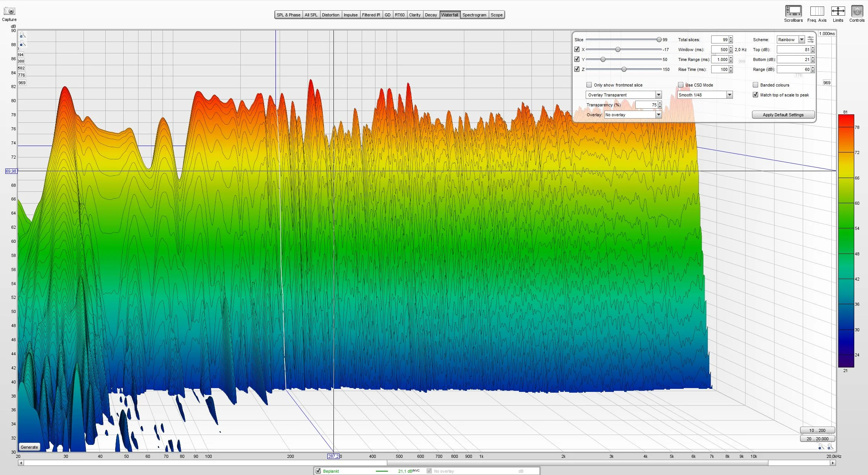
Task: Open the Overlay No overlay dropdown
Action: (633, 115)
